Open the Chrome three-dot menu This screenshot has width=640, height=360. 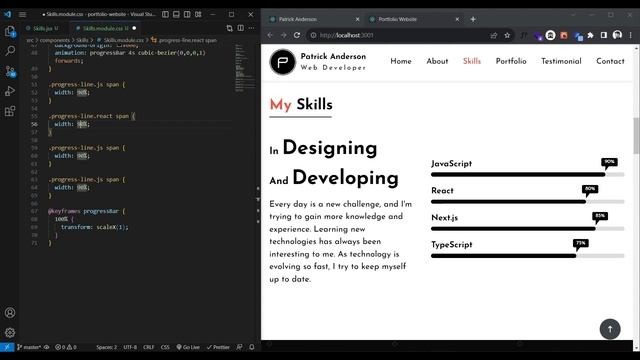(631, 36)
